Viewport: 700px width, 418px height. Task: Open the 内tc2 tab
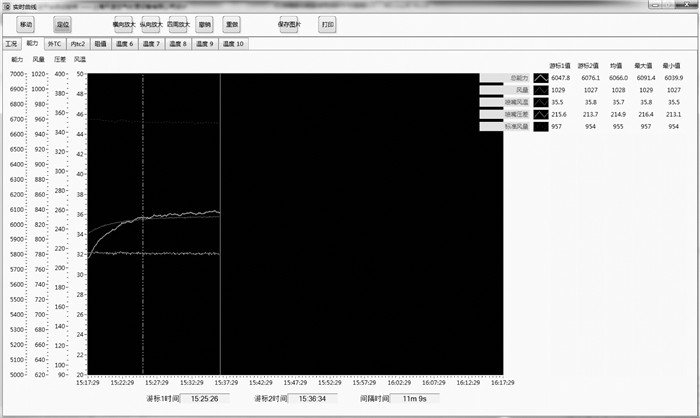[78, 44]
